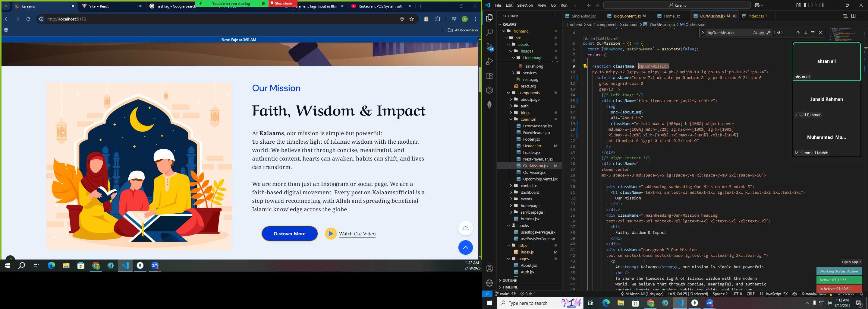Open the Extensions view
Screen dimensions: 868x309
pyautogui.click(x=489, y=76)
